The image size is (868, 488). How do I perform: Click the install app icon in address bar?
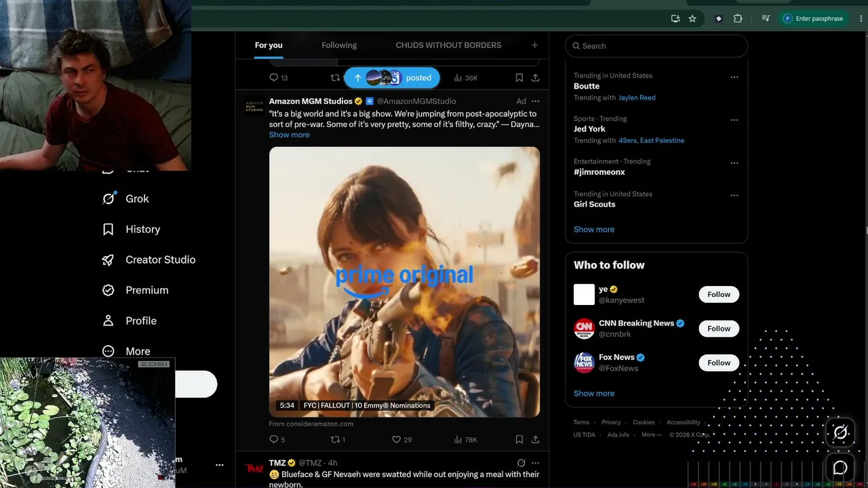pos(675,19)
